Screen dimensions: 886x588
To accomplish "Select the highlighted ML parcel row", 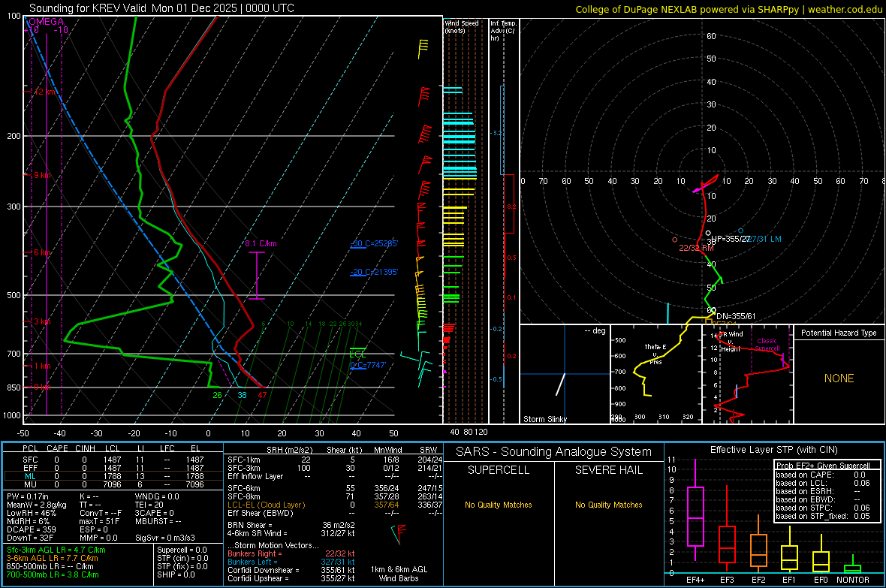I will pyautogui.click(x=113, y=476).
